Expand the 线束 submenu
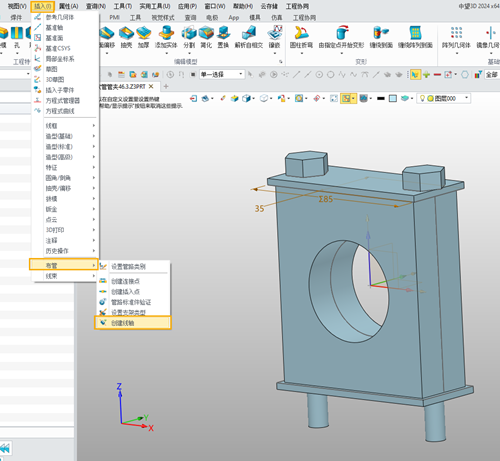 click(x=65, y=276)
